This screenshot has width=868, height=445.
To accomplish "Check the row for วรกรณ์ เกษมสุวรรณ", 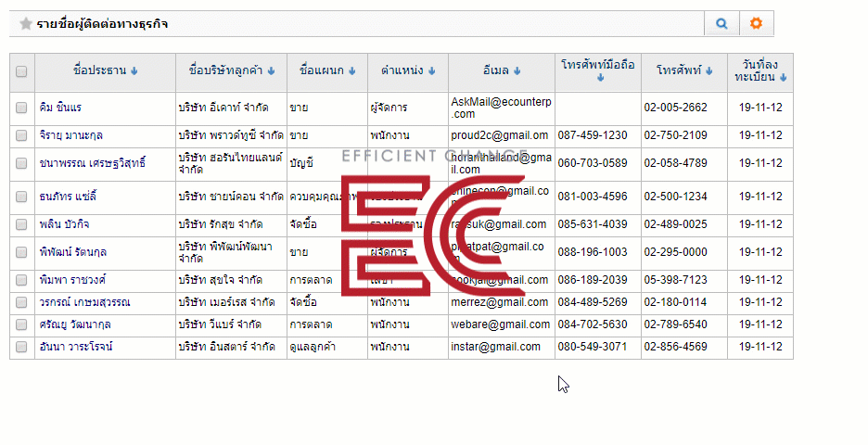I will point(21,302).
